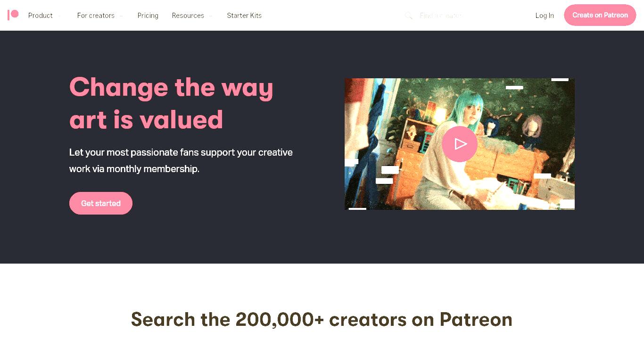Viewport: 644px width, 348px height.
Task: Click the search magnifier icon
Action: [x=409, y=16]
